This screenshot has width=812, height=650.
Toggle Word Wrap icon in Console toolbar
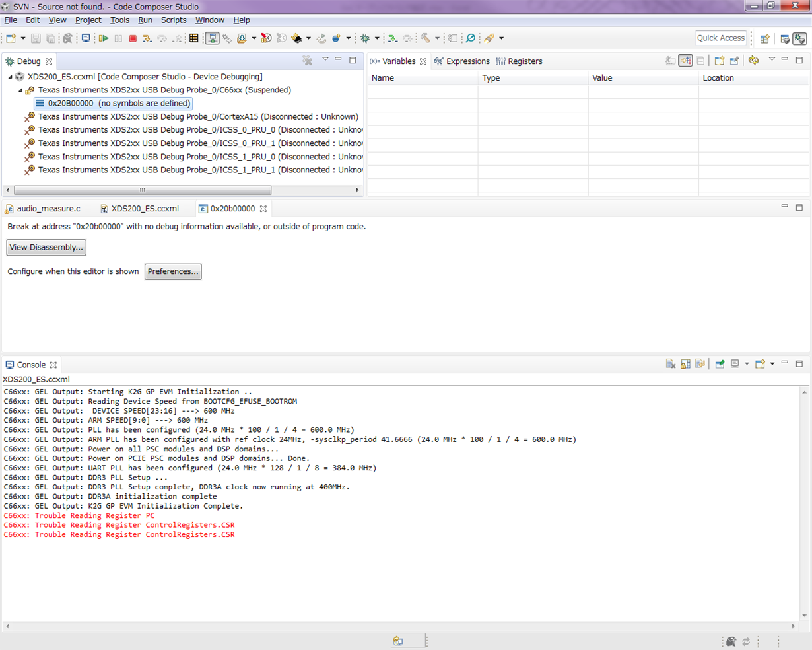click(700, 364)
